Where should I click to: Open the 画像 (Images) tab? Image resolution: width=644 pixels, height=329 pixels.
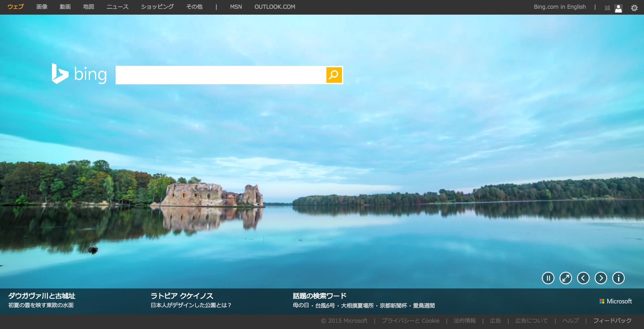tap(42, 7)
